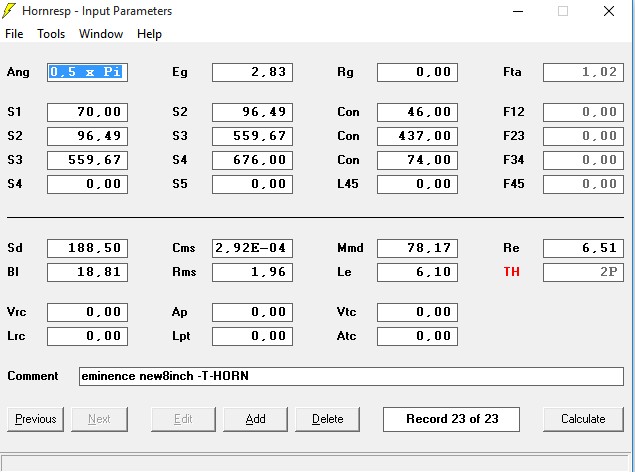Image resolution: width=635 pixels, height=472 pixels.
Task: Click the TH field showing 2P
Action: coord(583,272)
